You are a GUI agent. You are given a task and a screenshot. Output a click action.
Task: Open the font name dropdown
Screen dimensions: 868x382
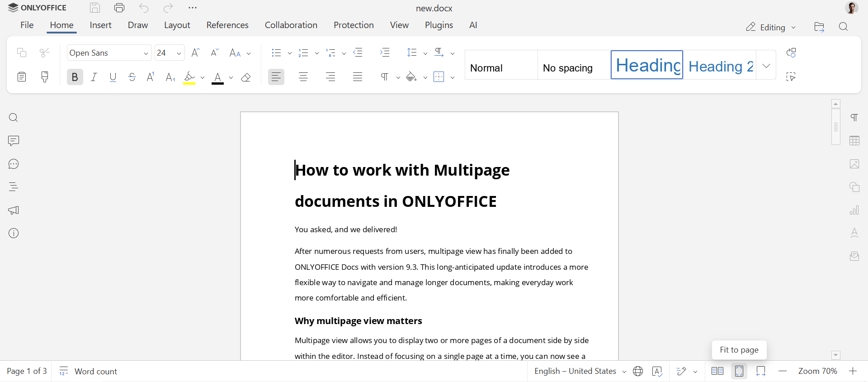(146, 53)
